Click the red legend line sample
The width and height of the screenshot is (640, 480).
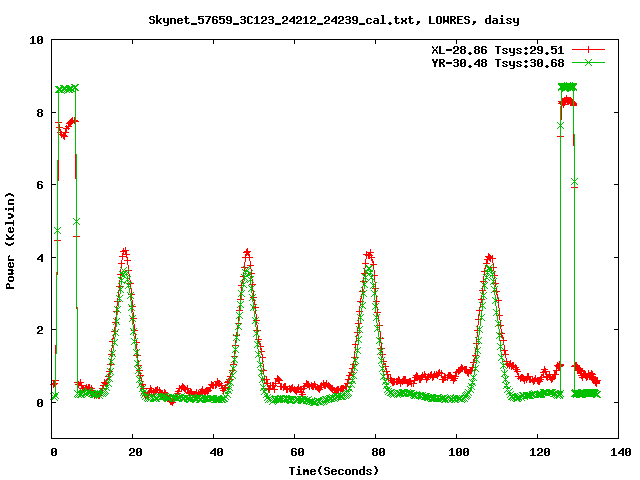tap(588, 50)
